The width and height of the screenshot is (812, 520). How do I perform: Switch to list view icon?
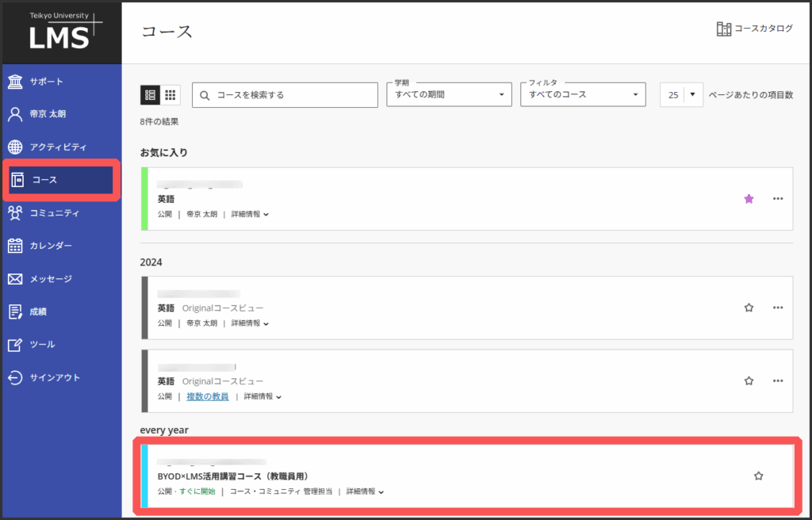point(150,95)
